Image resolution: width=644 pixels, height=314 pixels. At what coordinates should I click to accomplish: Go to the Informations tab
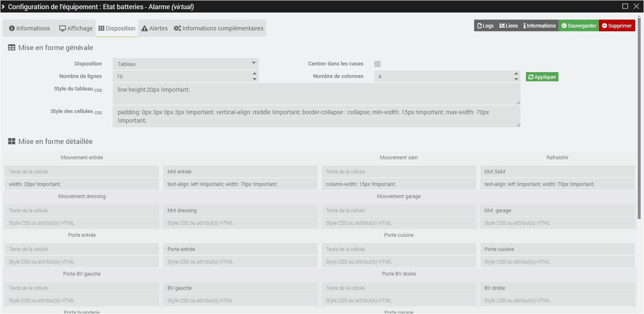tap(29, 28)
